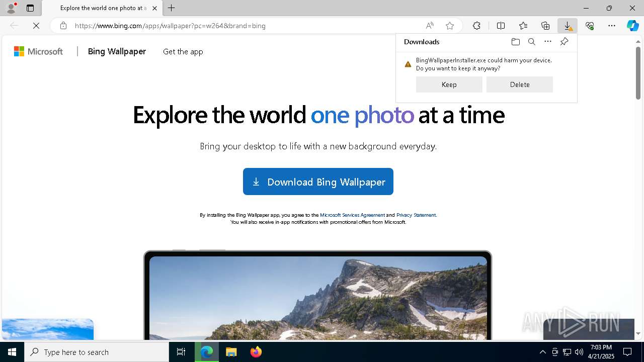Add this page to favorites star

tap(450, 26)
